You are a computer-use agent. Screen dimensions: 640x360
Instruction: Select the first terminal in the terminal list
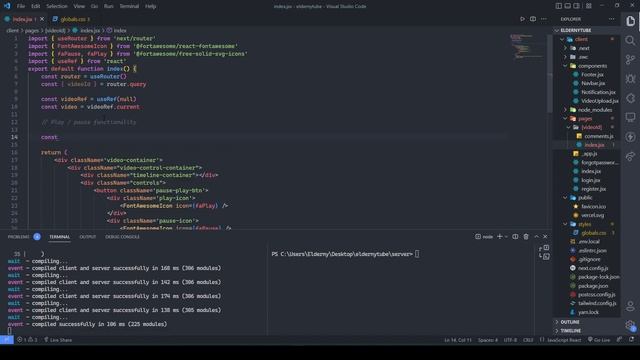[544, 248]
